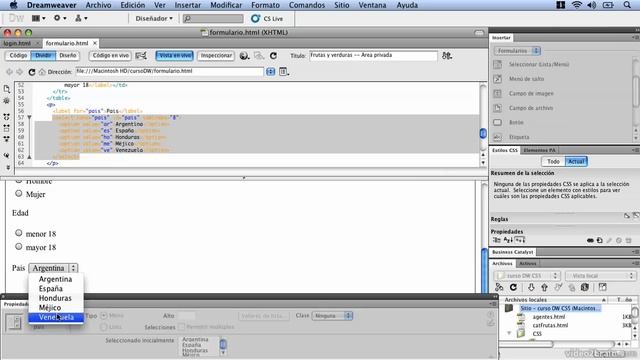Click the live code options icon after Código en vivo
640x360 pixels.
click(141, 56)
